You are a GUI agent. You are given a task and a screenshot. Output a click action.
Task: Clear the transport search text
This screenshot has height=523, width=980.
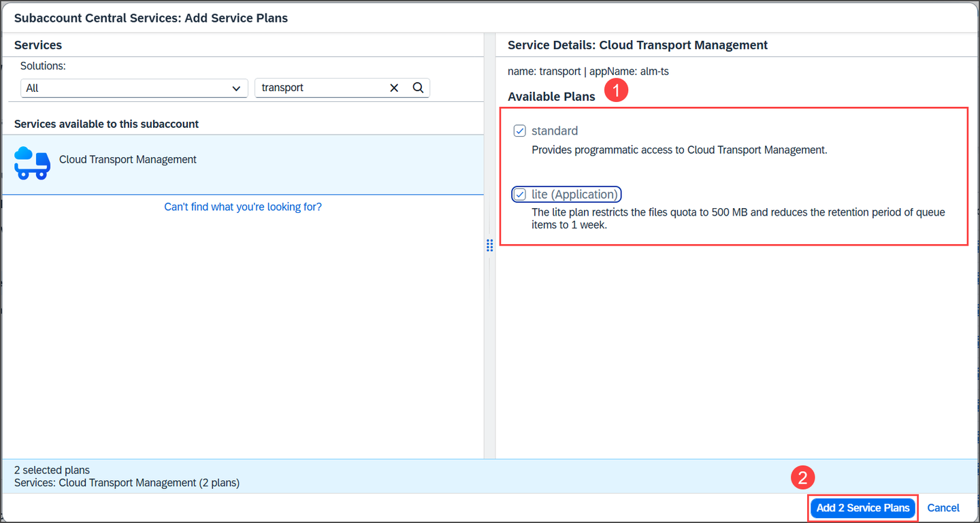pos(394,88)
